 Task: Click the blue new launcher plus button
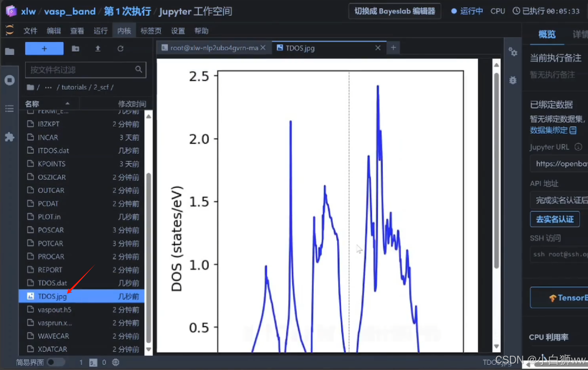44,48
